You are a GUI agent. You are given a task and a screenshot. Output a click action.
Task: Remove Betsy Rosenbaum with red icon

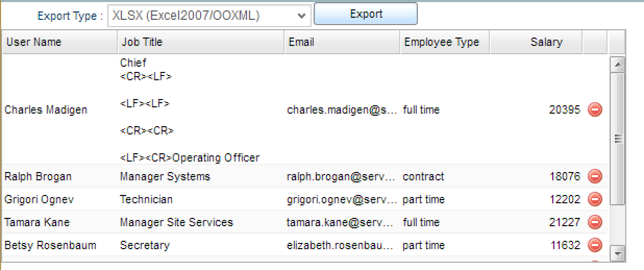(x=595, y=246)
